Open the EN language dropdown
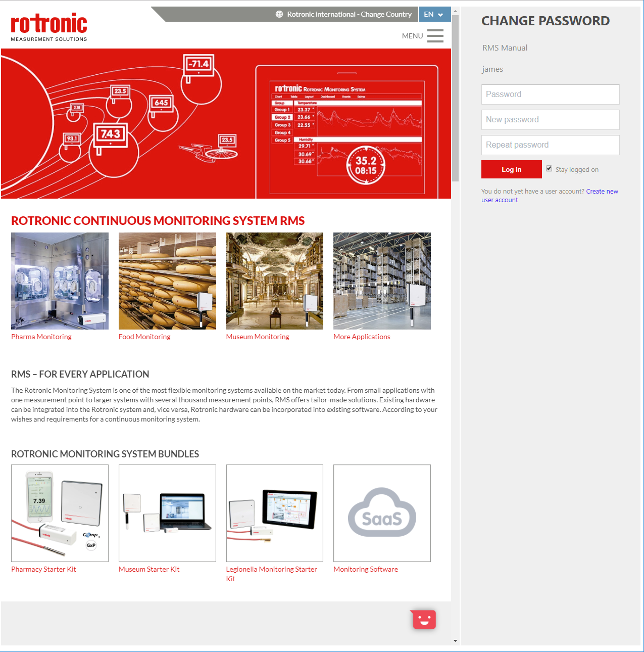This screenshot has width=644, height=652. coord(434,14)
